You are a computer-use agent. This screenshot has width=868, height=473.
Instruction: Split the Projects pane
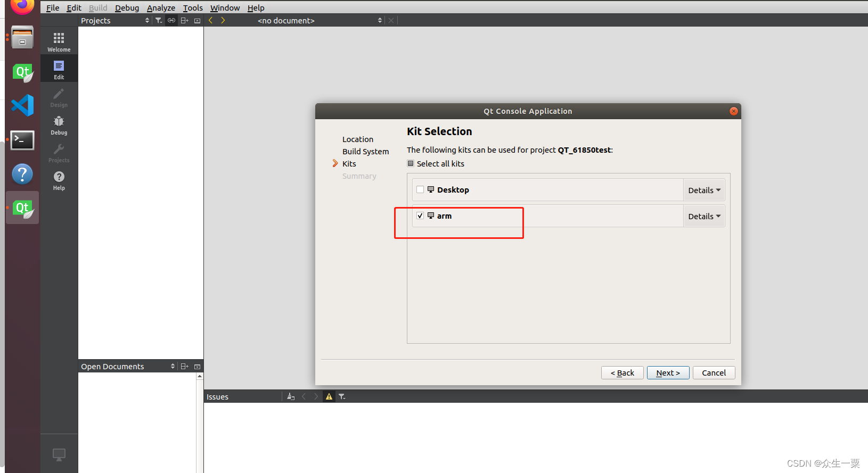click(185, 20)
